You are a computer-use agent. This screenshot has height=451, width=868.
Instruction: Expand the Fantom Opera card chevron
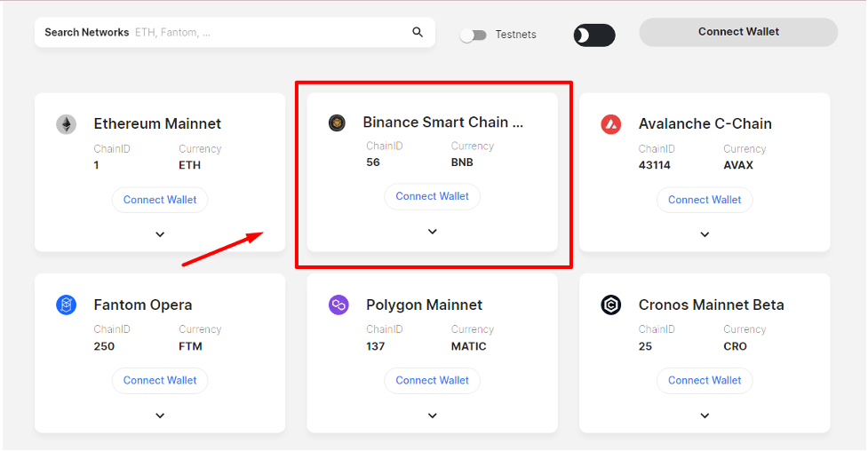[x=160, y=415]
